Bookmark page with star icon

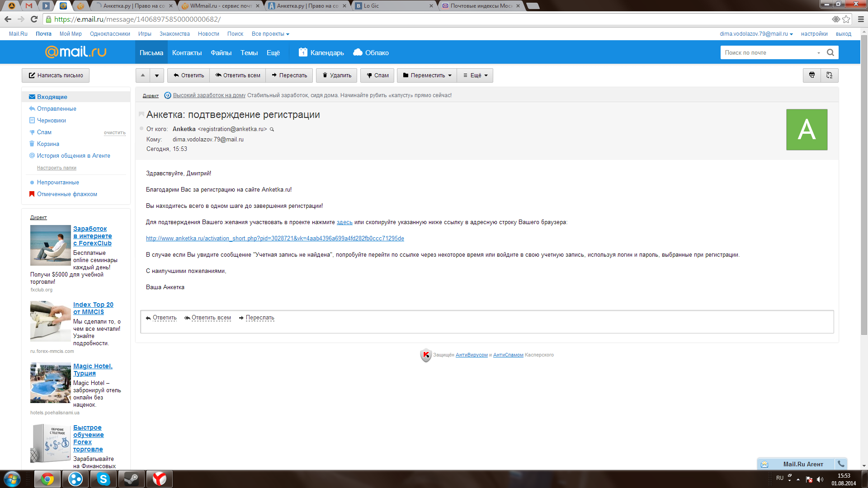pos(846,19)
